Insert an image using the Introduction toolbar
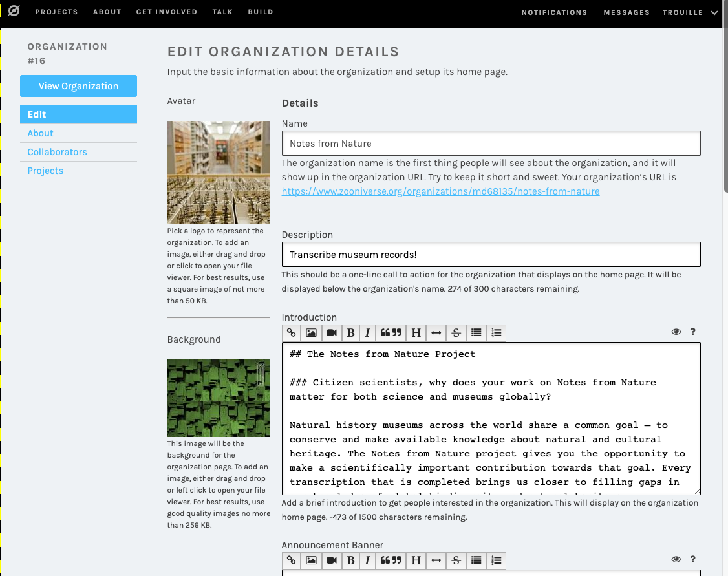 coord(311,332)
